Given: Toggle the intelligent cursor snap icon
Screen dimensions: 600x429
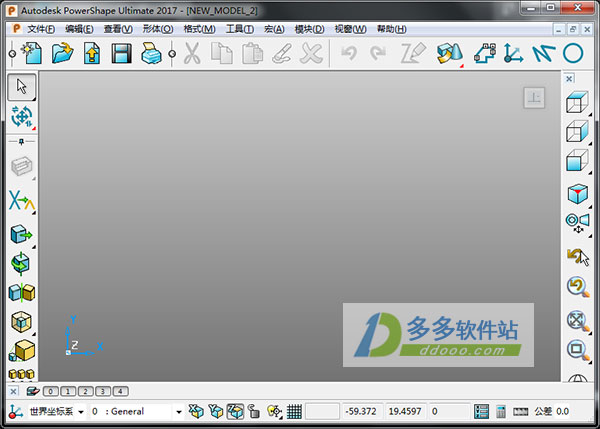Looking at the screenshot, I should coord(274,412).
